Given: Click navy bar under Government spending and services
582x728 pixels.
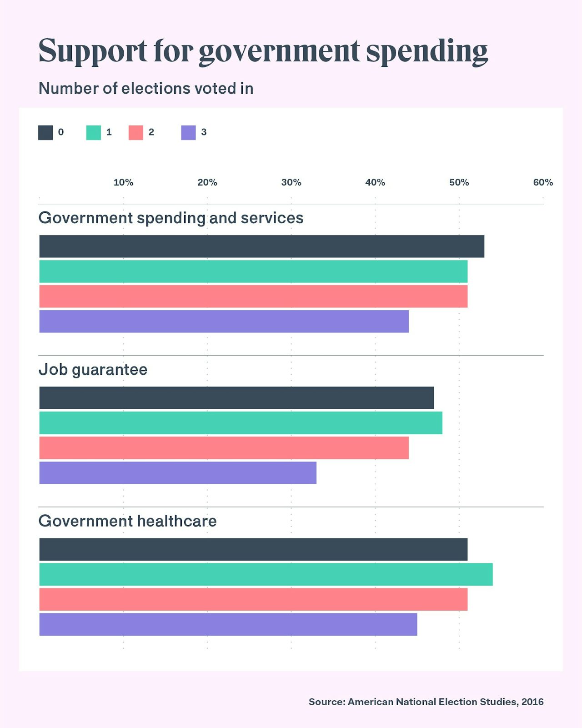Looking at the screenshot, I should (261, 246).
